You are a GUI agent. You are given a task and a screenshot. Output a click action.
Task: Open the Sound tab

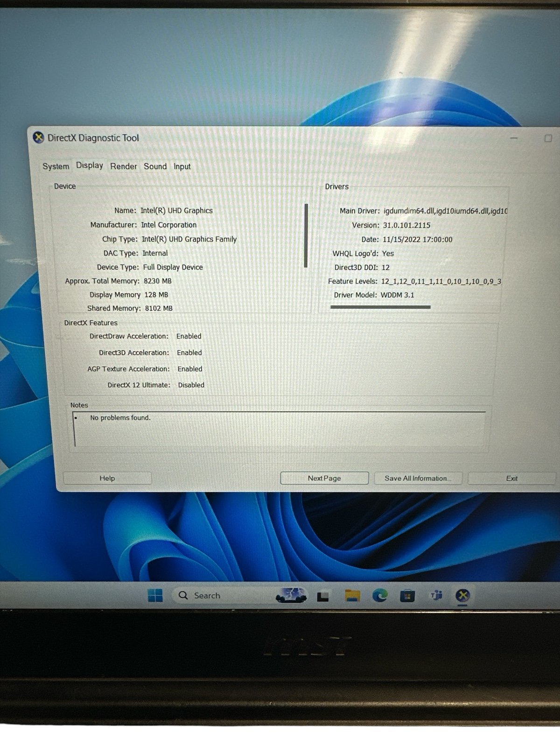tap(155, 166)
